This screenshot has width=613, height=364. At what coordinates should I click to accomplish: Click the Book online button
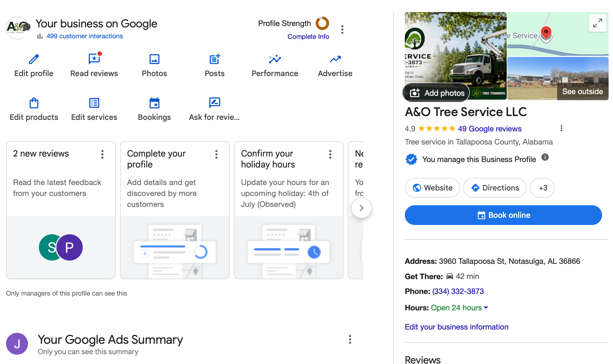pos(503,215)
